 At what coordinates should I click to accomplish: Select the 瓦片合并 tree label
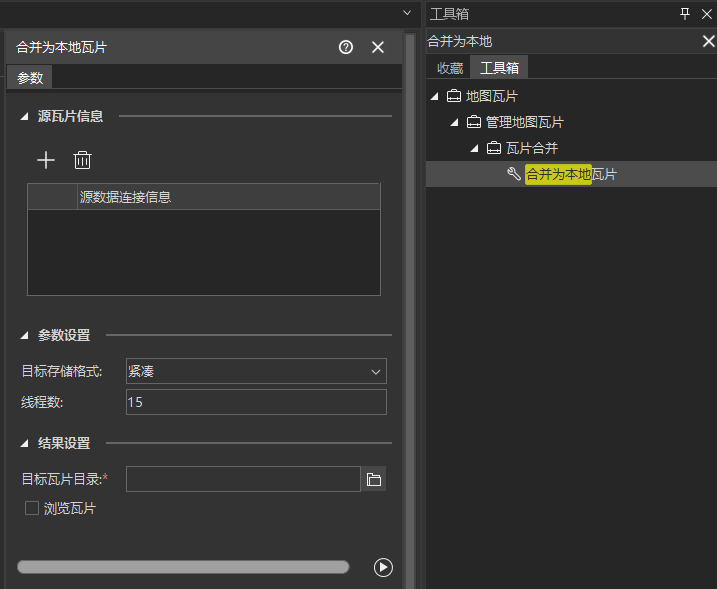532,148
